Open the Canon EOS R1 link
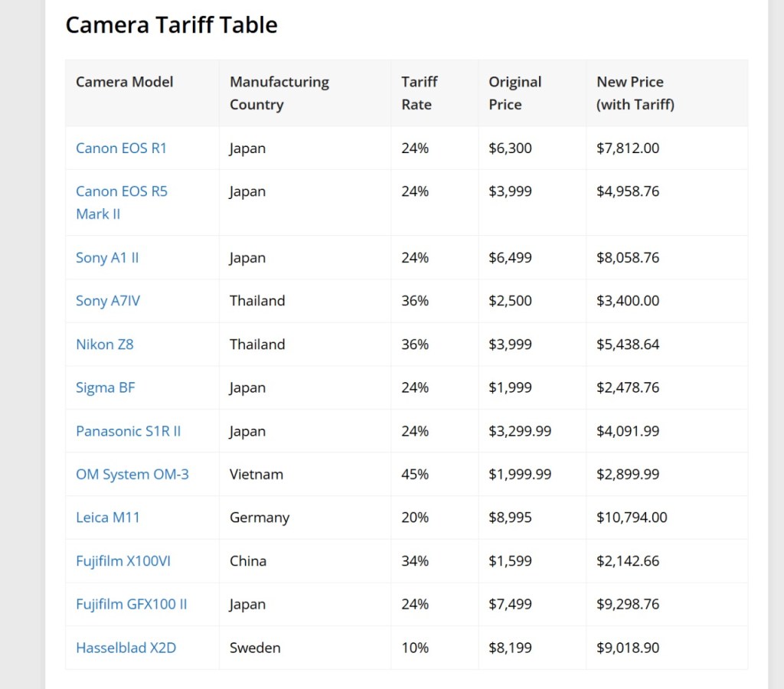 (121, 149)
